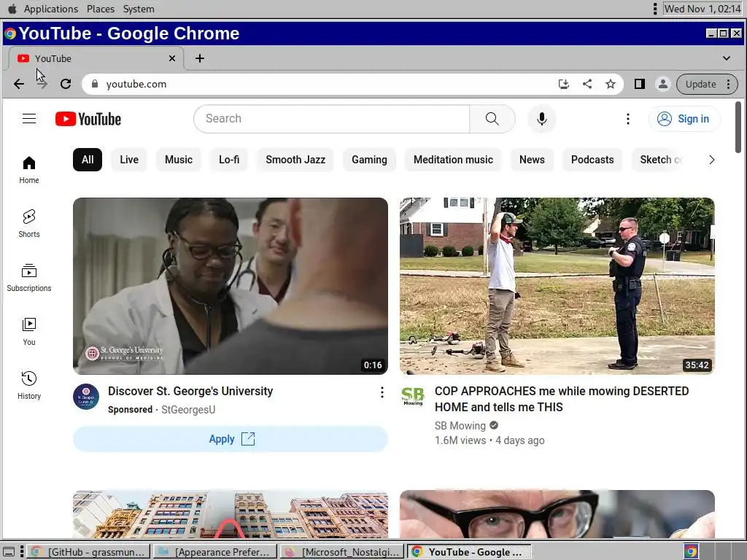The image size is (747, 560).
Task: Open Subscriptions from sidebar
Action: (29, 278)
